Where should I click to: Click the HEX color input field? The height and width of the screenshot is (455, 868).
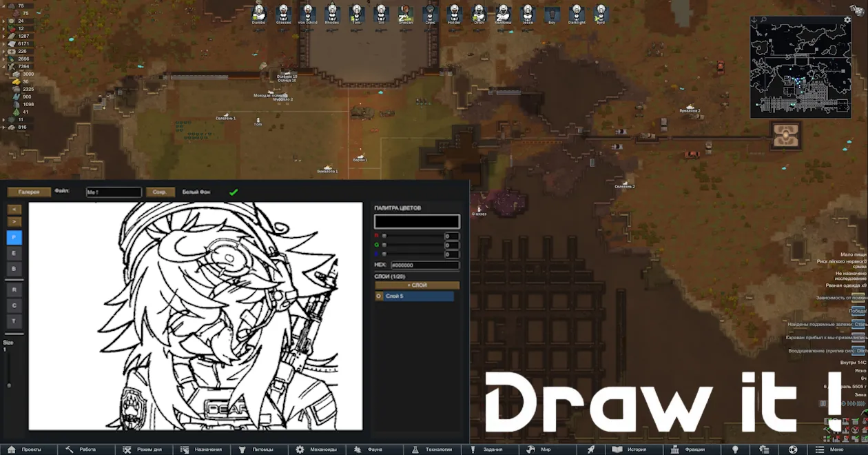[424, 265]
